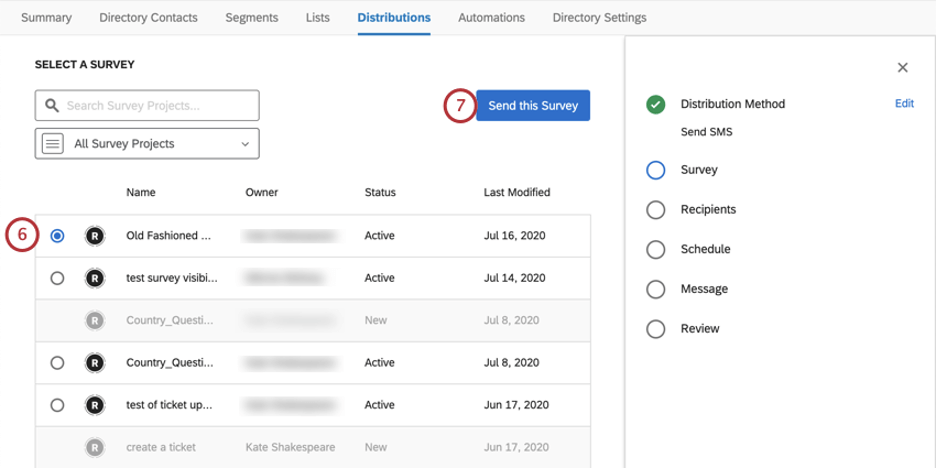Click the Edit link for Distribution Method

904,103
